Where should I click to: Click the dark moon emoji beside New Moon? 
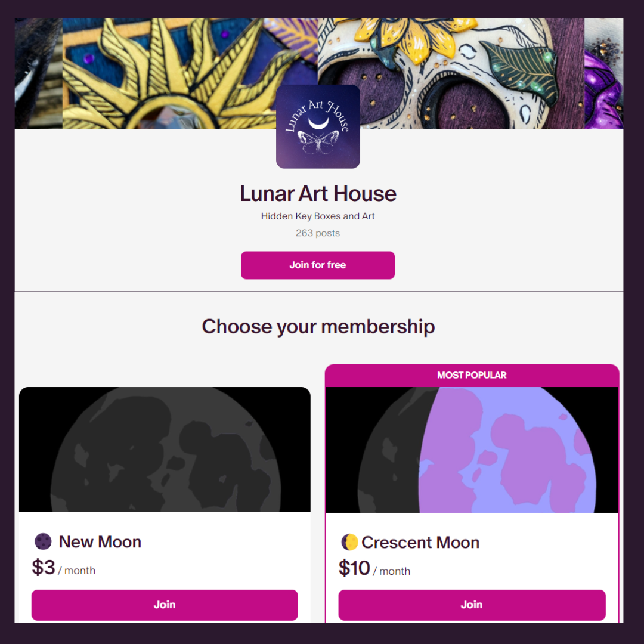(43, 541)
